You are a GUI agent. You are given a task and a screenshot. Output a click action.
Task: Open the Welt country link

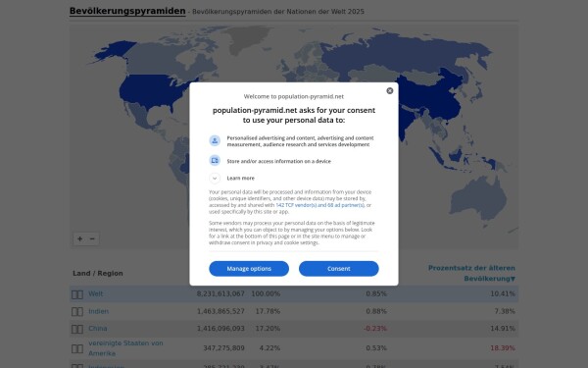click(x=96, y=294)
